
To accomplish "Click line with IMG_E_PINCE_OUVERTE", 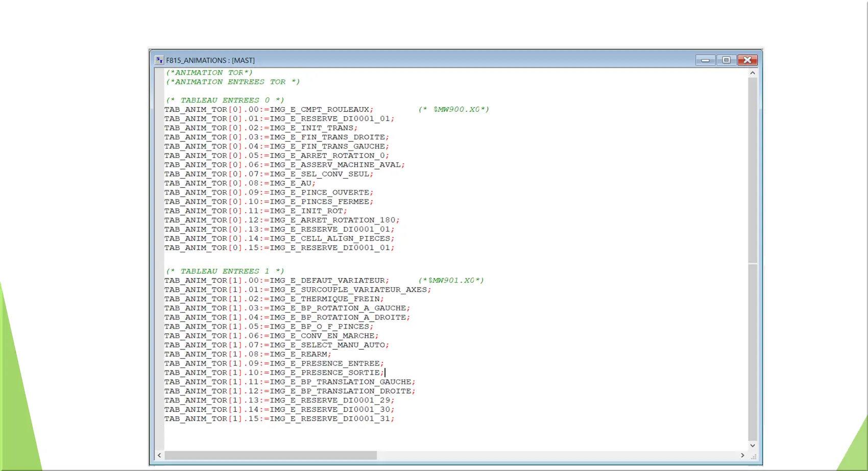I will pyautogui.click(x=269, y=192).
